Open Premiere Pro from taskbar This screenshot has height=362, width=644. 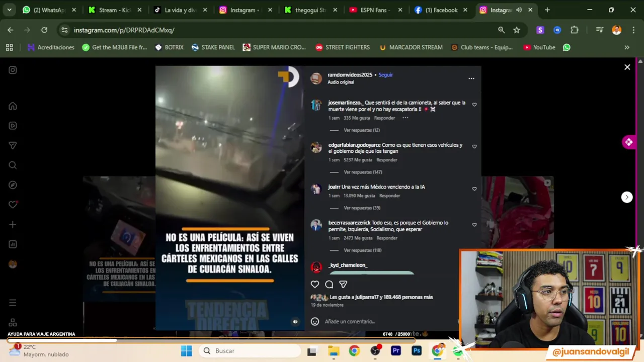[396, 351]
